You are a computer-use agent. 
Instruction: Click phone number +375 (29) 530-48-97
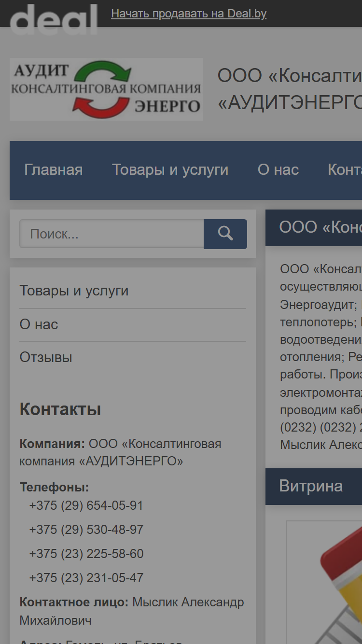tap(86, 530)
